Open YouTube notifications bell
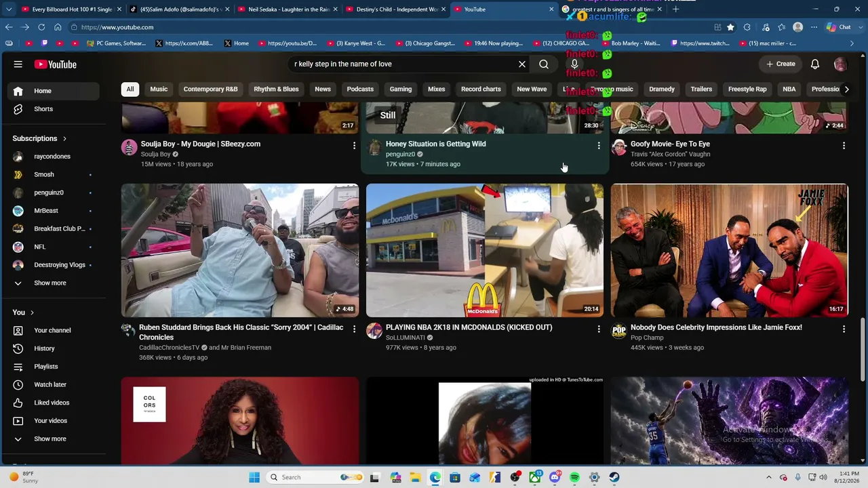 click(815, 64)
